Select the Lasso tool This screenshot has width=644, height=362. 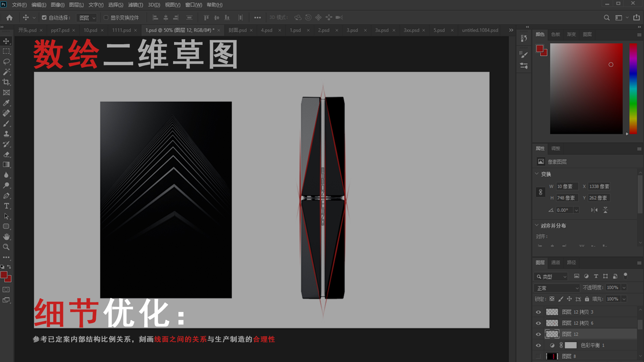[x=7, y=61]
